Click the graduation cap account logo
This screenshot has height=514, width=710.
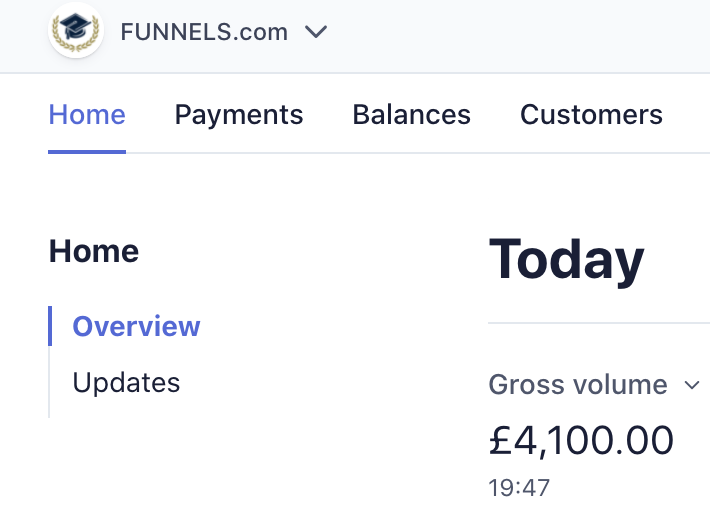click(x=76, y=30)
